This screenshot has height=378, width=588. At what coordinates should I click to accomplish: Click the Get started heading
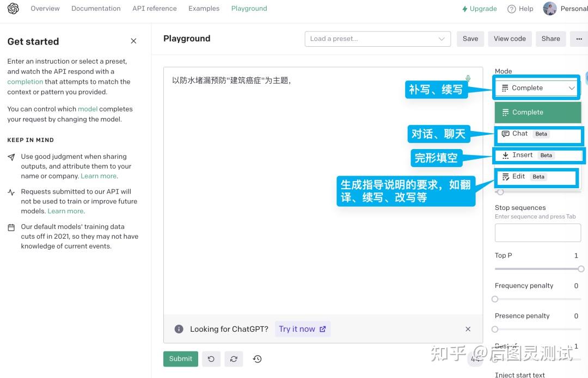[x=33, y=41]
